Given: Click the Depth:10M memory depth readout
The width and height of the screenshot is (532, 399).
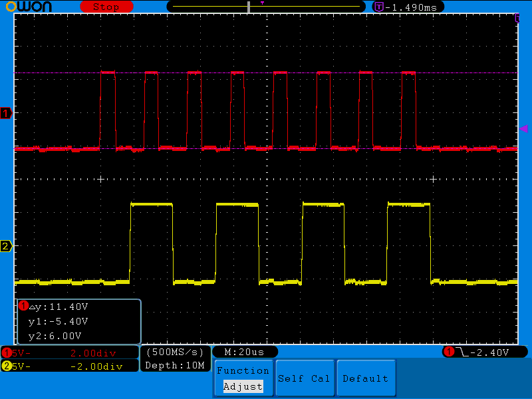Looking at the screenshot, I should click(175, 365).
